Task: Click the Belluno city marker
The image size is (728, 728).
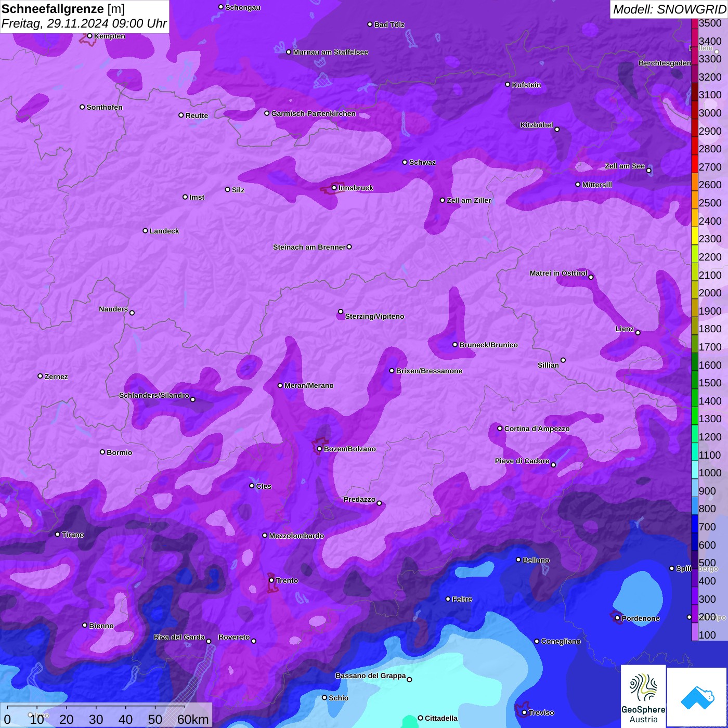Action: 518,560
